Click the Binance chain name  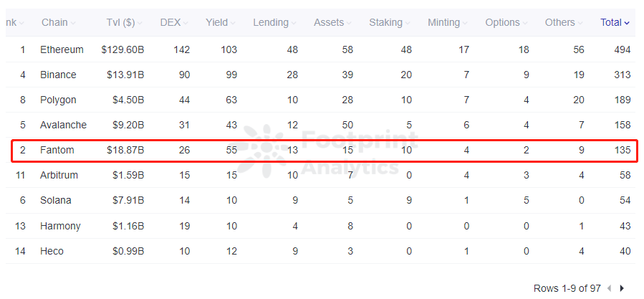pyautogui.click(x=58, y=75)
